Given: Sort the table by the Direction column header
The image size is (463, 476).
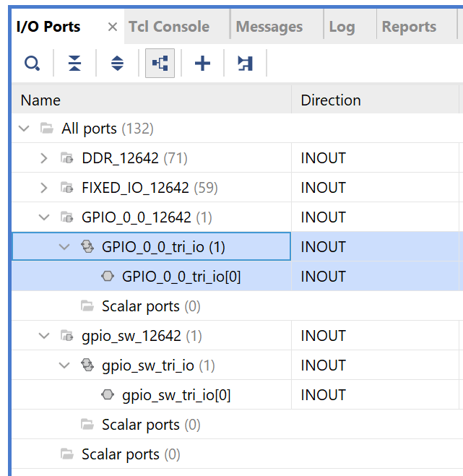Looking at the screenshot, I should [x=375, y=100].
